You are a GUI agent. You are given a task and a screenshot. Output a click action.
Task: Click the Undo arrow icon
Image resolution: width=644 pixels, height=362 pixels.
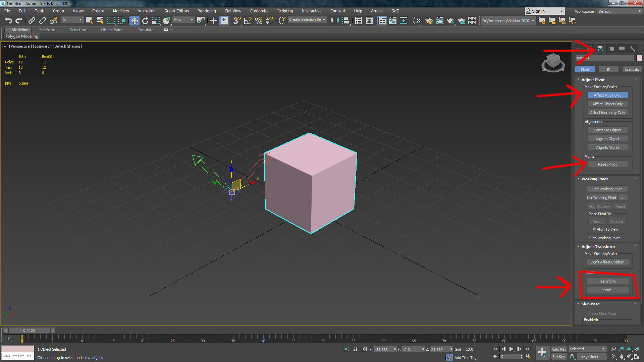pyautogui.click(x=8, y=20)
